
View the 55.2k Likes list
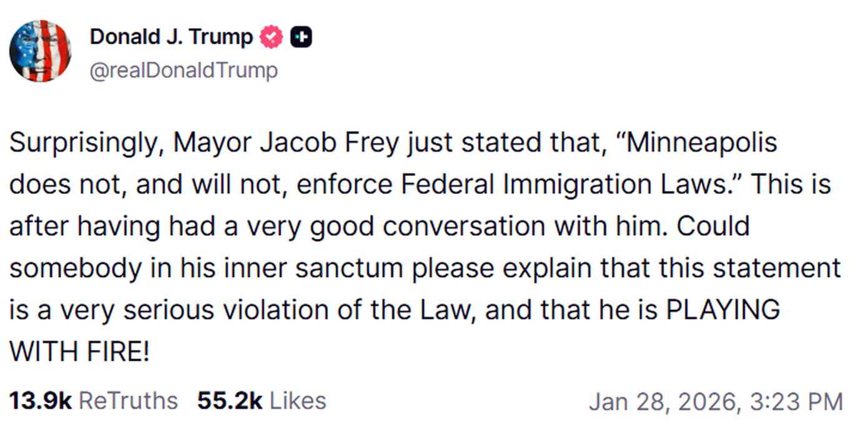click(261, 401)
